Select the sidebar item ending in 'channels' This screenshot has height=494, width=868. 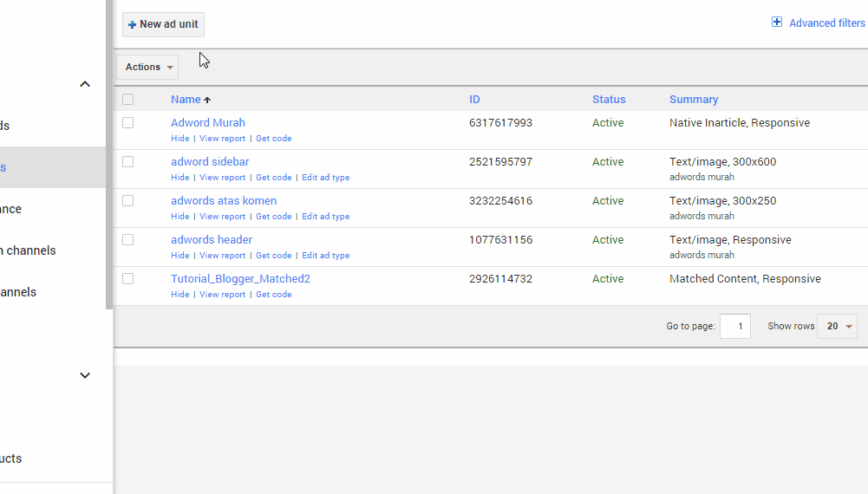click(x=28, y=250)
